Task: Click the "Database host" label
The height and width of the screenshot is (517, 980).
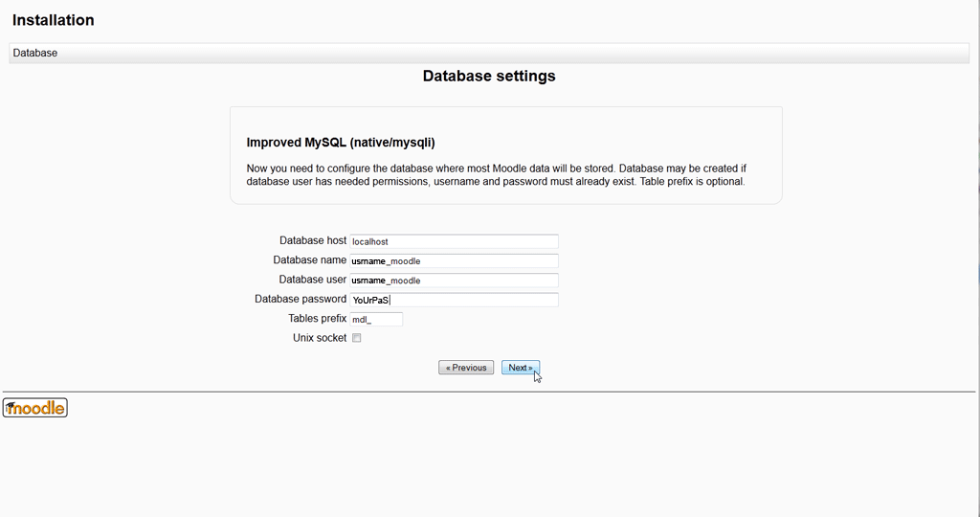Action: tap(313, 240)
